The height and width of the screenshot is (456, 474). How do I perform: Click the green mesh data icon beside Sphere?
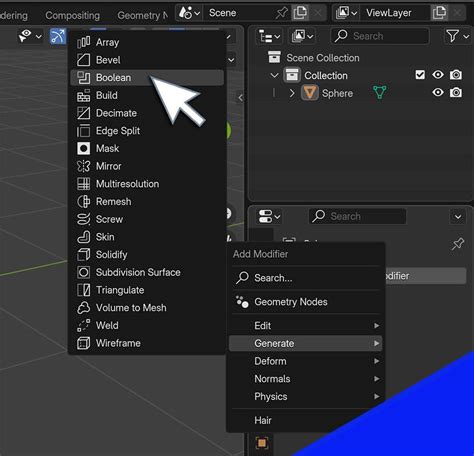tap(379, 92)
